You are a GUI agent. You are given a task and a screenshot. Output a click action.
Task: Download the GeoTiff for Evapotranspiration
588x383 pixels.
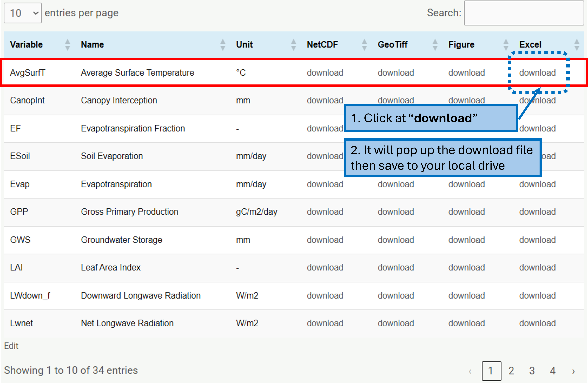[396, 184]
